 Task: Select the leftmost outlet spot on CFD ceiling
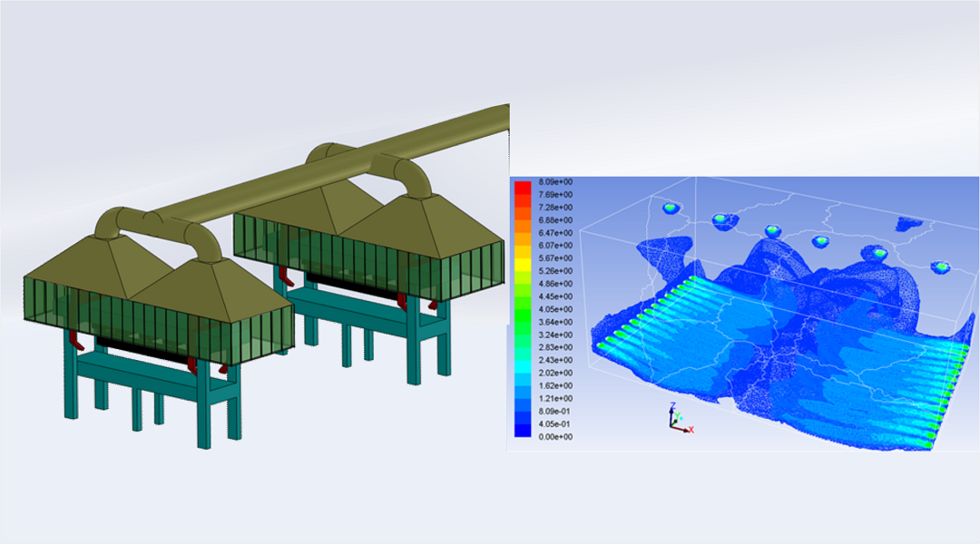pyautogui.click(x=670, y=208)
